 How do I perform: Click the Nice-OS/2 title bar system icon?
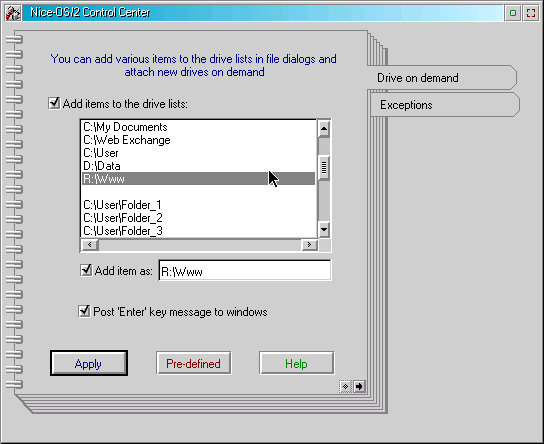point(13,13)
